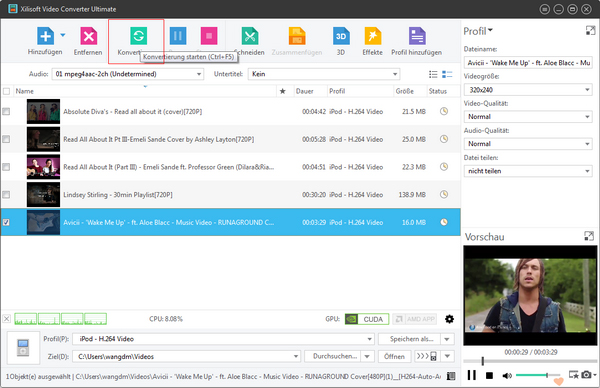The height and width of the screenshot is (388, 600).
Task: Click the status clock for Absolute Diva's
Action: point(443,111)
